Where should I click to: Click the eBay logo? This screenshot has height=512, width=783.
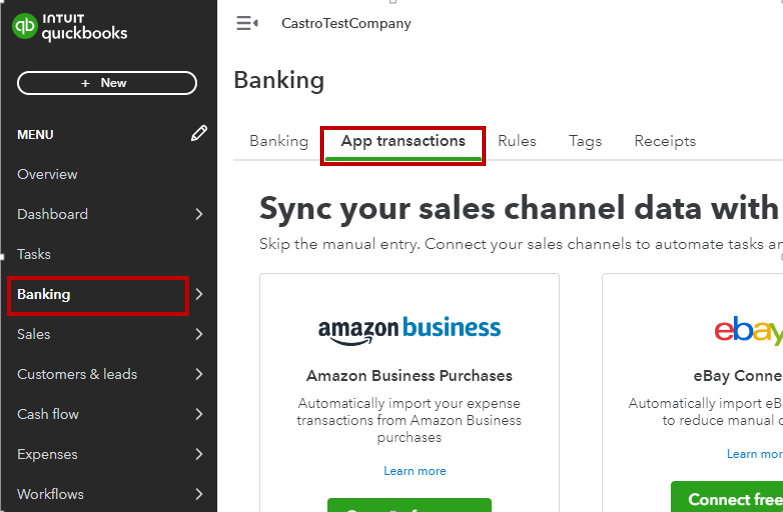(x=748, y=330)
